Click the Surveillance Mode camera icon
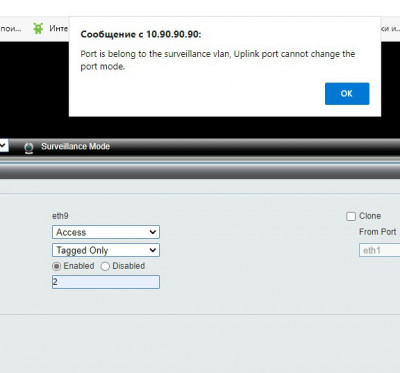This screenshot has height=373, width=400. click(x=29, y=148)
